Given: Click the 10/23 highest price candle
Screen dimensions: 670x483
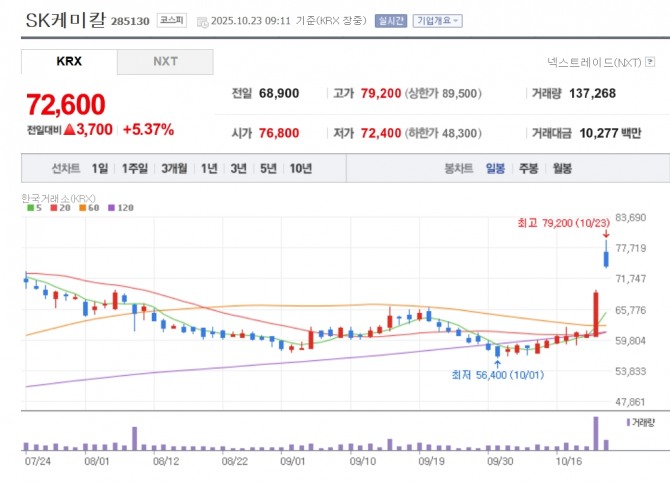Looking at the screenshot, I should tap(606, 254).
